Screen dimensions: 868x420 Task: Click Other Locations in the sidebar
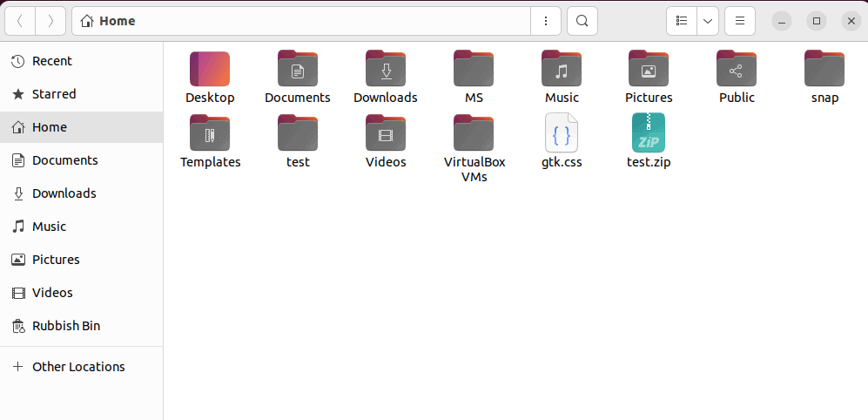[x=78, y=367]
